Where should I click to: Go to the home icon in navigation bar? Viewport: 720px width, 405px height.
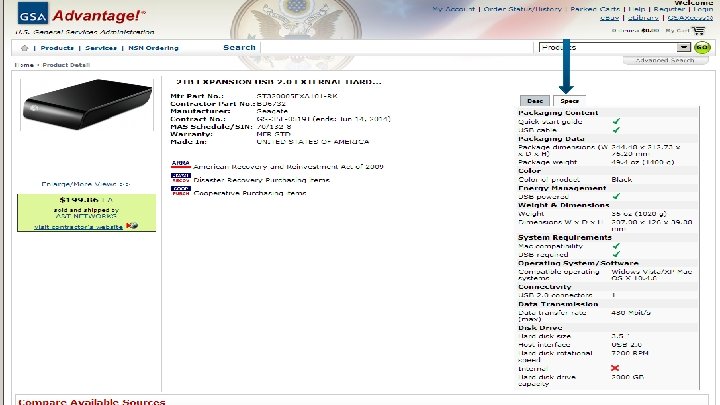pos(24,48)
